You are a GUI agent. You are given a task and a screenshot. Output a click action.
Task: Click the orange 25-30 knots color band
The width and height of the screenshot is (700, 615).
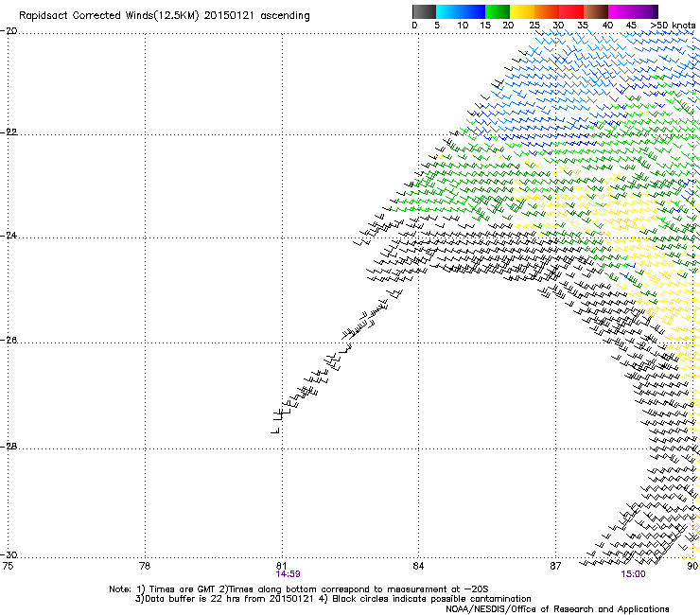click(547, 11)
